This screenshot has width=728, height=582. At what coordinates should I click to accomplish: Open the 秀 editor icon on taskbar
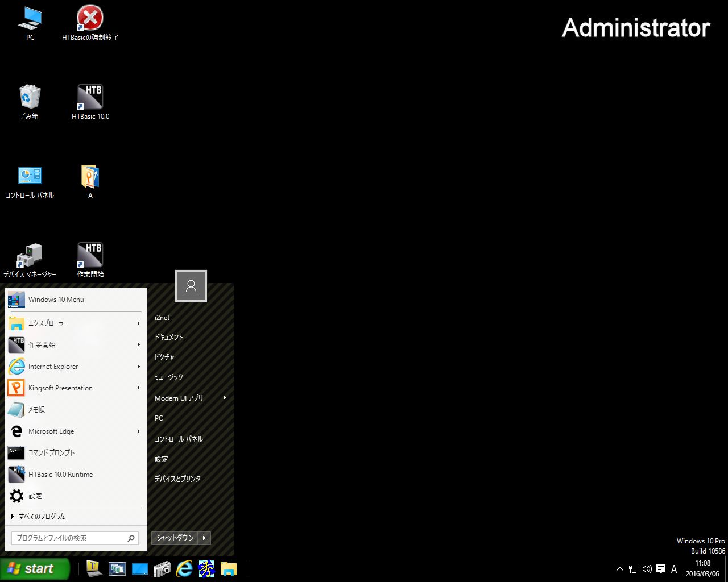pos(206,568)
